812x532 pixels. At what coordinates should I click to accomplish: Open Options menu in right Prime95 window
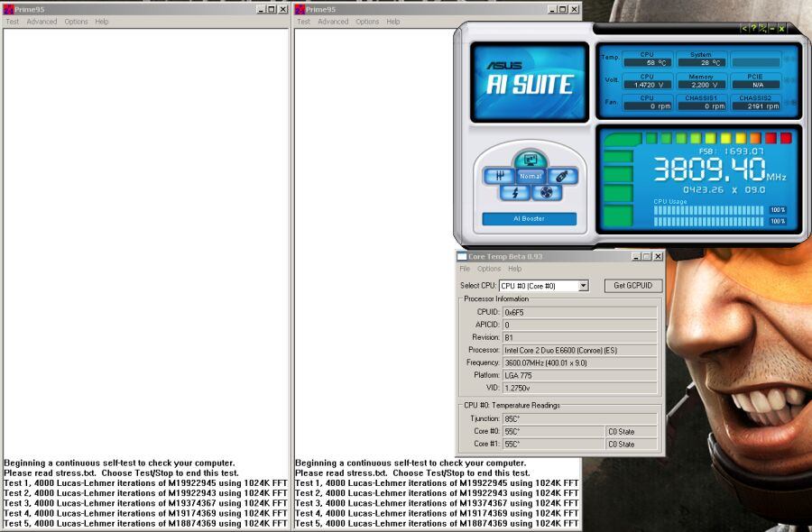[367, 22]
